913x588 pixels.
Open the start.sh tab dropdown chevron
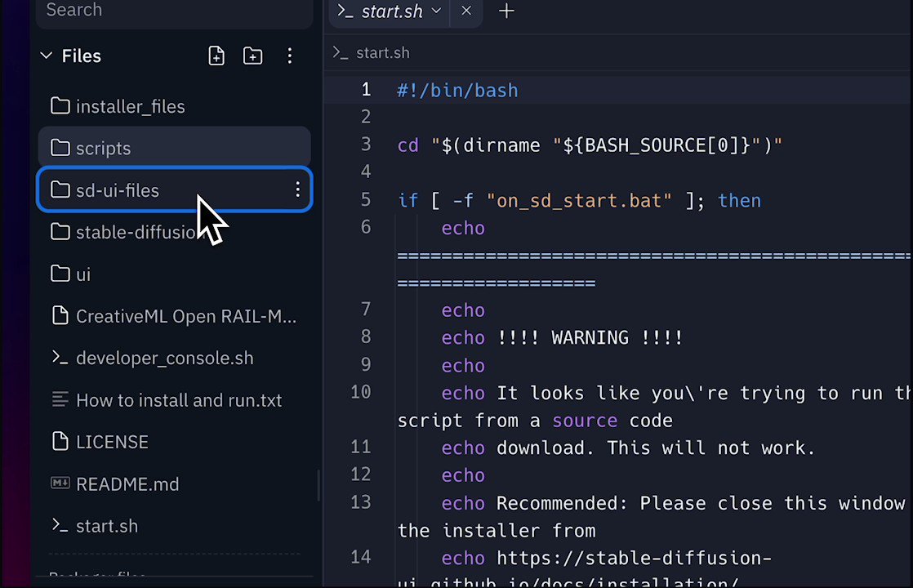point(436,11)
